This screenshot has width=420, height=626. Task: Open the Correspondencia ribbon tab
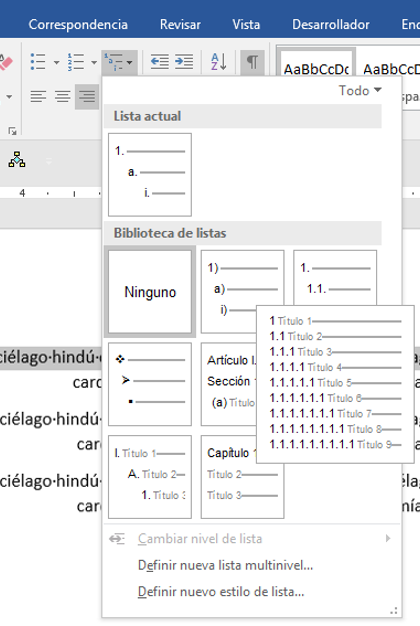coord(78,24)
